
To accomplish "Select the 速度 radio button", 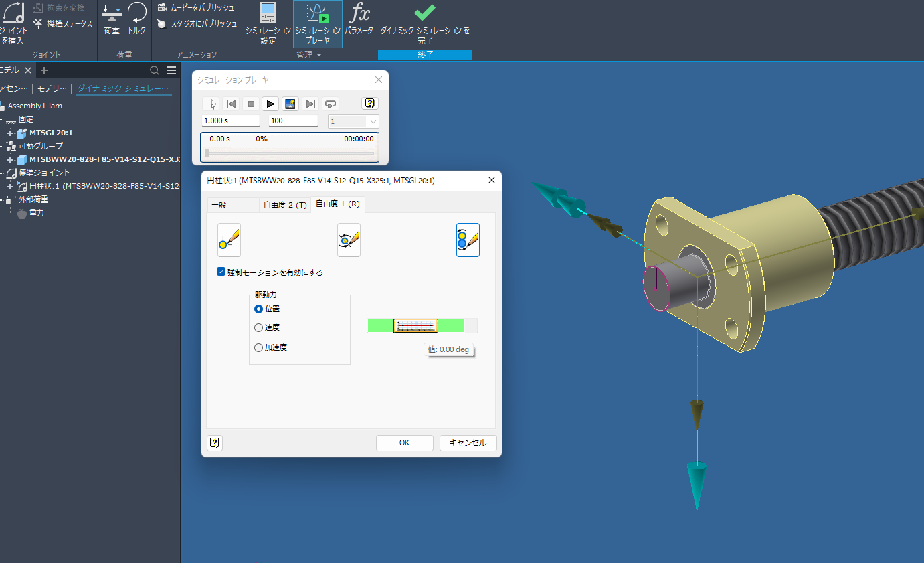I will point(259,328).
